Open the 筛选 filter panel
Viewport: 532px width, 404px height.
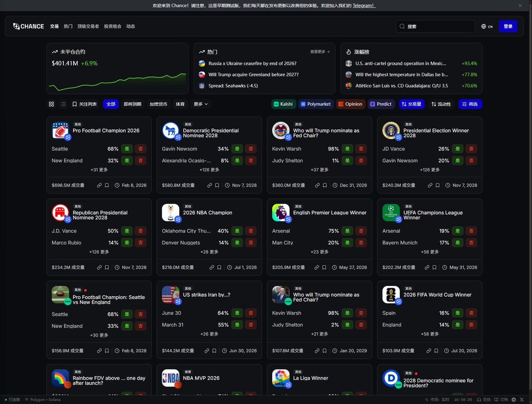point(470,104)
